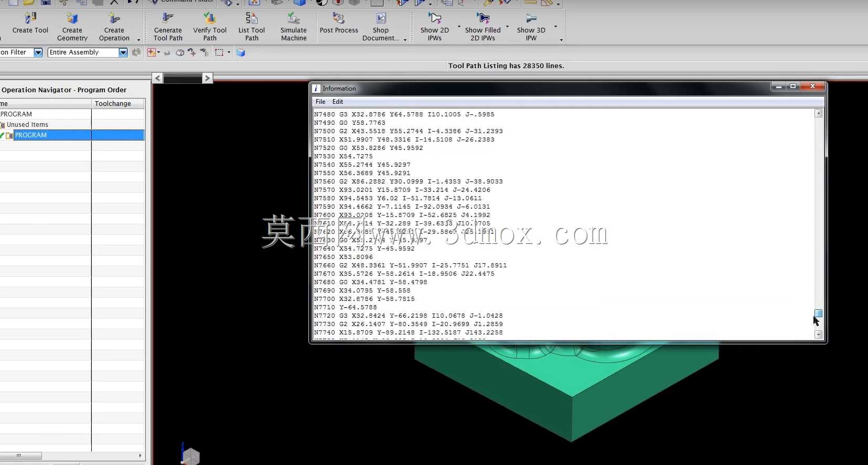Click Show Filled 2D IPWs
Viewport: 868px width, 465px height.
pyautogui.click(x=483, y=27)
